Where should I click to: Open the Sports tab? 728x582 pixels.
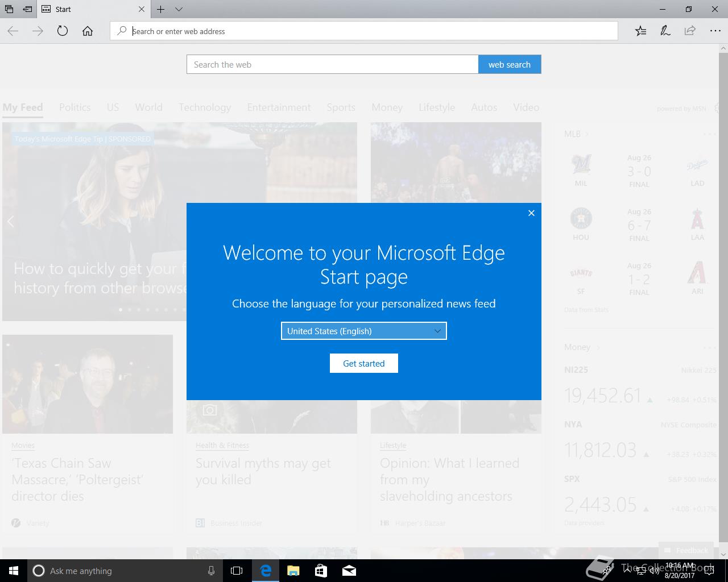(x=341, y=107)
